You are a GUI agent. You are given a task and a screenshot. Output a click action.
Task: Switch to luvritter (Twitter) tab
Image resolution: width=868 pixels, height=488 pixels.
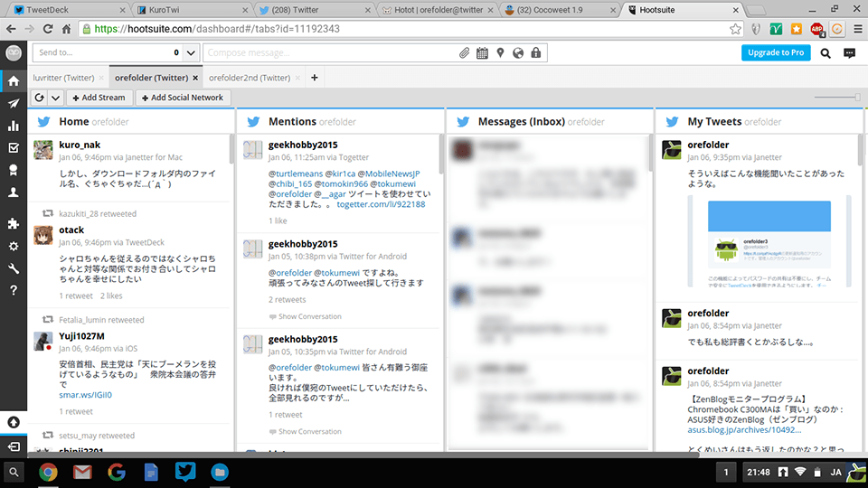click(63, 78)
